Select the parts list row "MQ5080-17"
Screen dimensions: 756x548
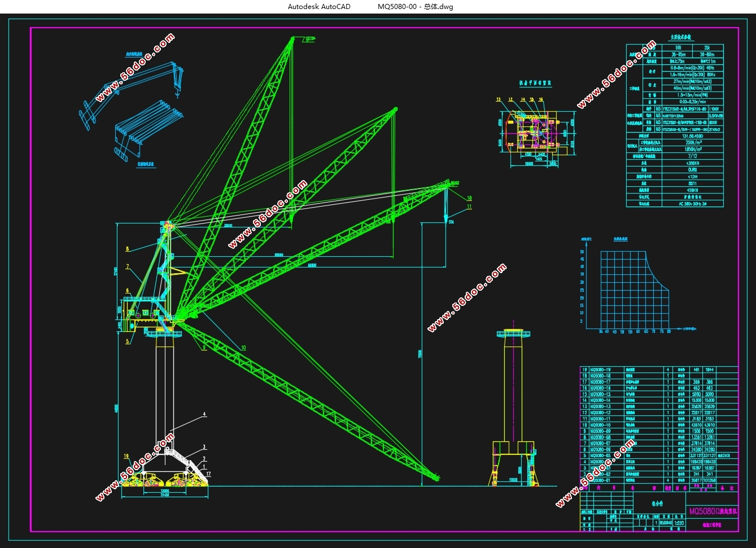[659, 382]
